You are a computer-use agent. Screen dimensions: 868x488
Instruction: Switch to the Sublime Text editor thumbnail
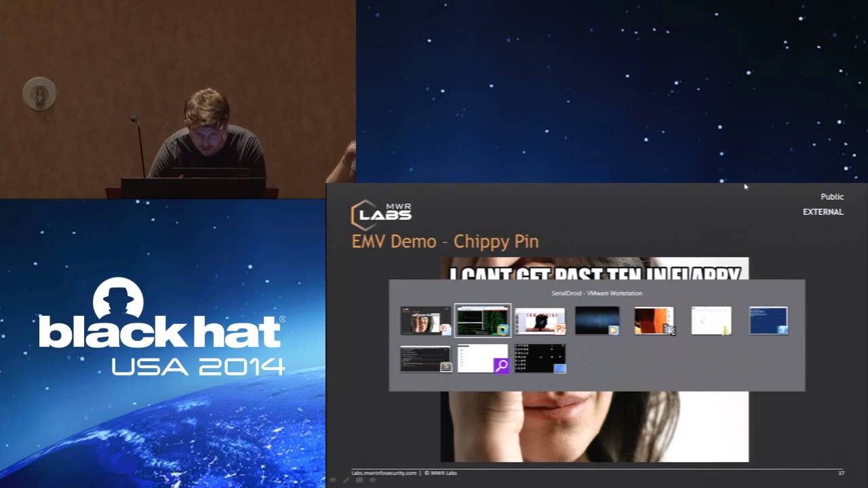[x=425, y=359]
